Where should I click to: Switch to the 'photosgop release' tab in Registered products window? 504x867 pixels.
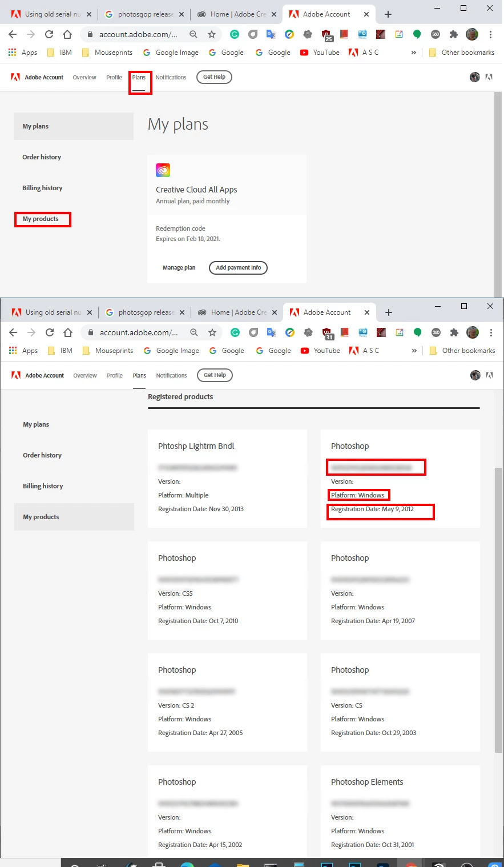coord(145,312)
